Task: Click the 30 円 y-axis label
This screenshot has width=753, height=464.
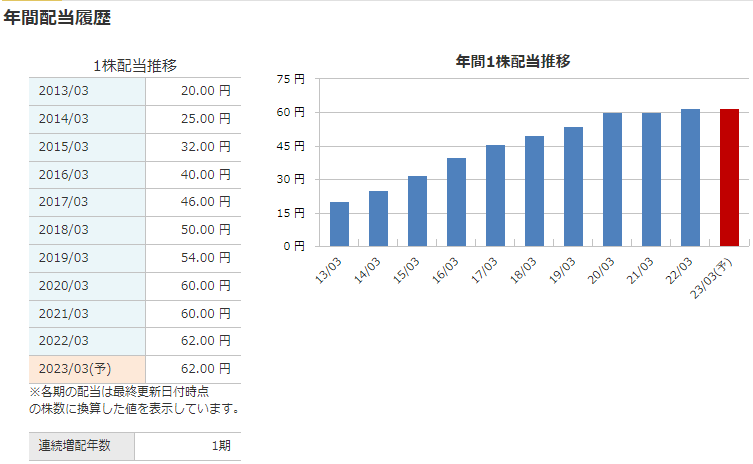Action: point(291,179)
